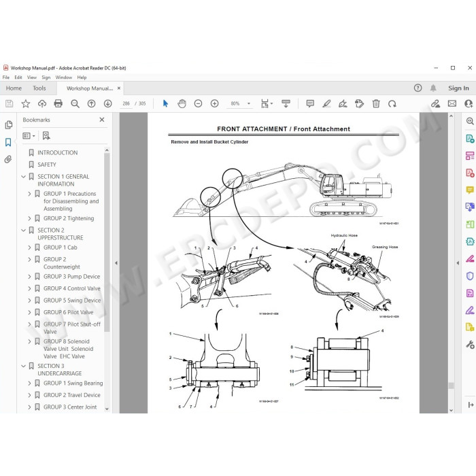Go to previous page arrow

click(x=91, y=104)
